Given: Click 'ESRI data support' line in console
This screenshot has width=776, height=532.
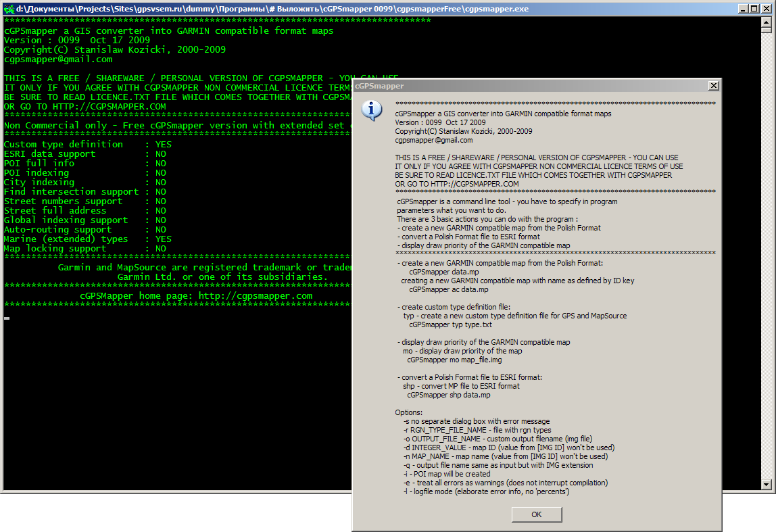Looking at the screenshot, I should [x=85, y=154].
